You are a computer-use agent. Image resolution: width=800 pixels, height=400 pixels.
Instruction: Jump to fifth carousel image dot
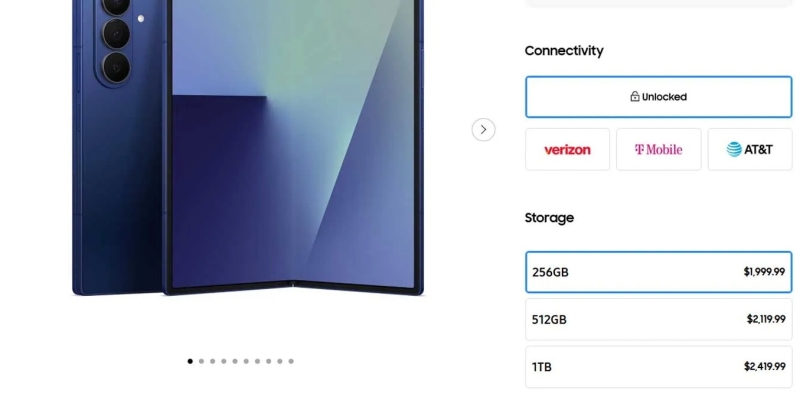pyautogui.click(x=235, y=361)
